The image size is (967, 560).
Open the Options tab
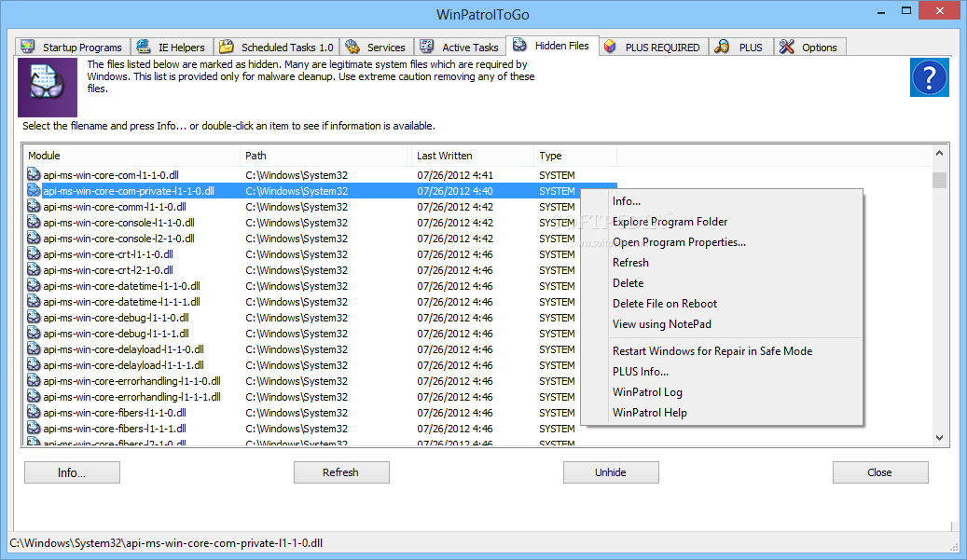pyautogui.click(x=809, y=48)
